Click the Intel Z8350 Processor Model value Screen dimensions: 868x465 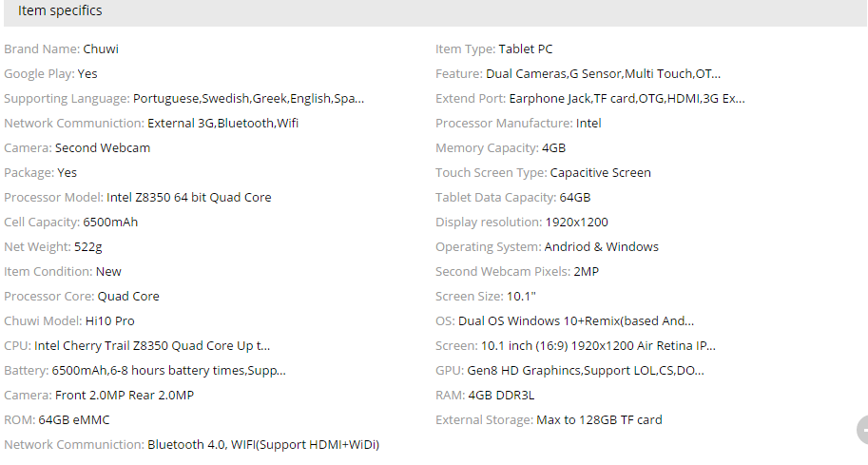pos(188,198)
